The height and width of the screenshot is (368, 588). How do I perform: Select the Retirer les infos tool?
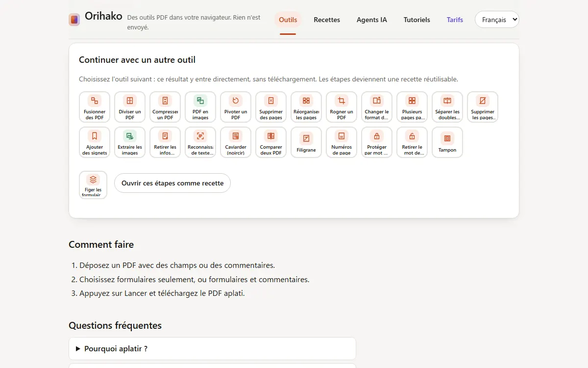(x=165, y=142)
